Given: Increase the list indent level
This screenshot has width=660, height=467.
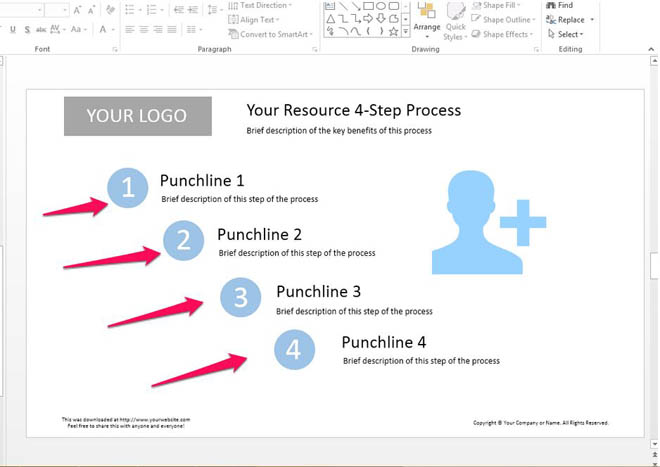Looking at the screenshot, I should click(192, 10).
